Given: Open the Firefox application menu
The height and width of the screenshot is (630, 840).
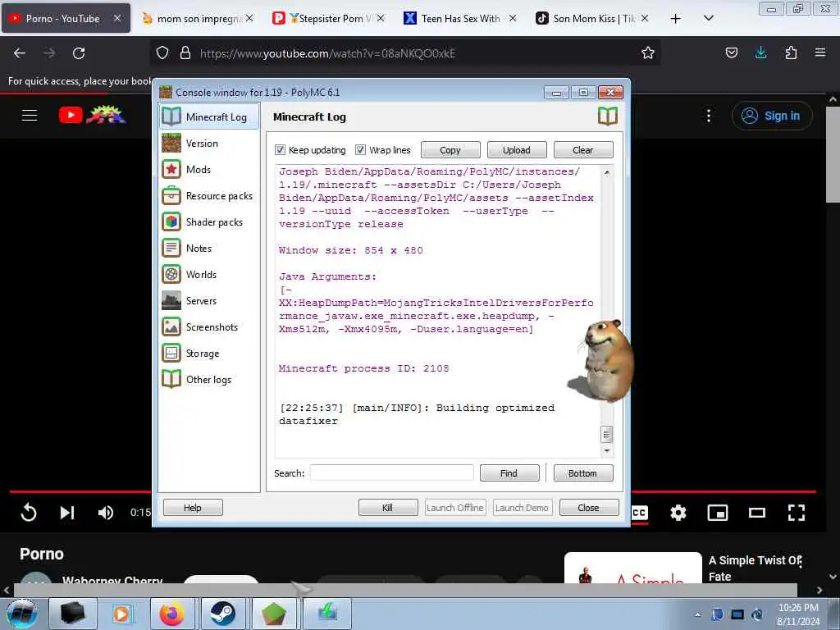Looking at the screenshot, I should click(820, 53).
